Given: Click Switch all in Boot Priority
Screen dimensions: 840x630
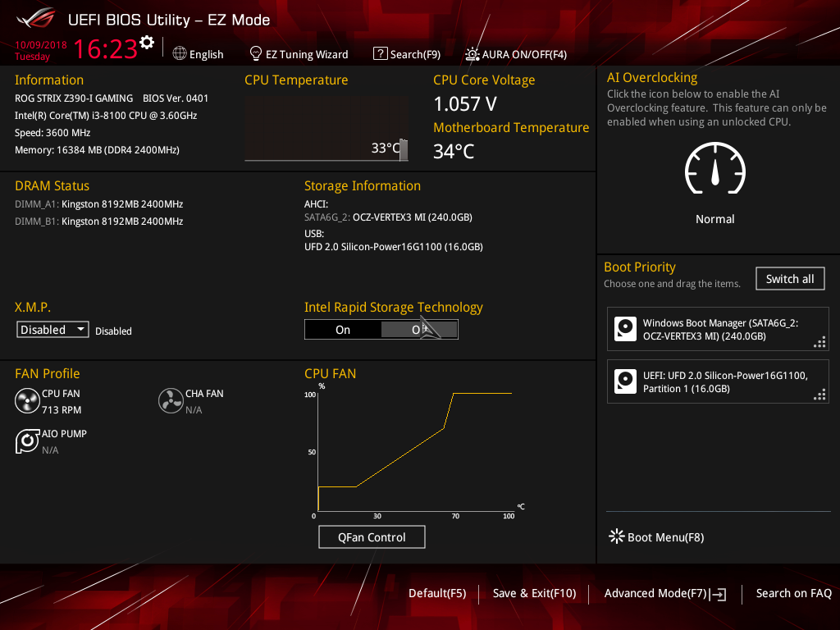Looking at the screenshot, I should 789,278.
